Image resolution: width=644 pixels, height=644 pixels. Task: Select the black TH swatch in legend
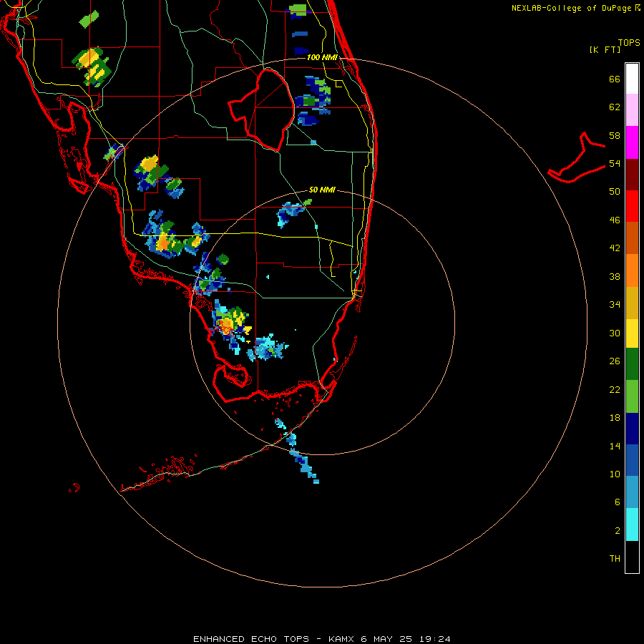pos(632,557)
